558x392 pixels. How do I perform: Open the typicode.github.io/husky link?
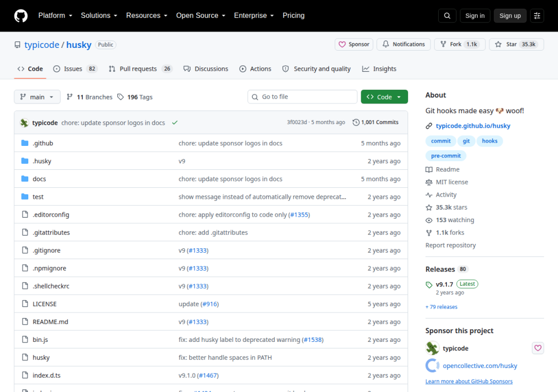[x=473, y=126]
